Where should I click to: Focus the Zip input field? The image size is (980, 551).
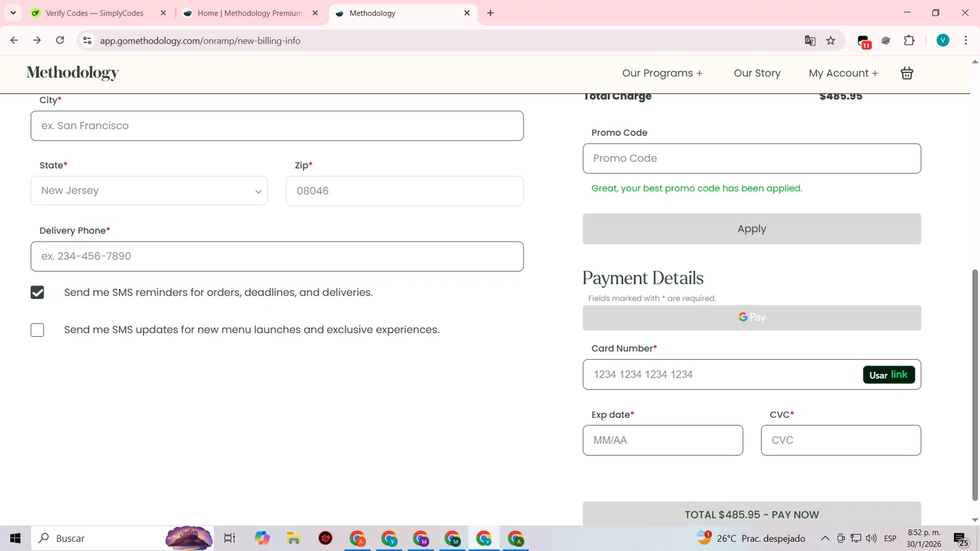click(404, 191)
